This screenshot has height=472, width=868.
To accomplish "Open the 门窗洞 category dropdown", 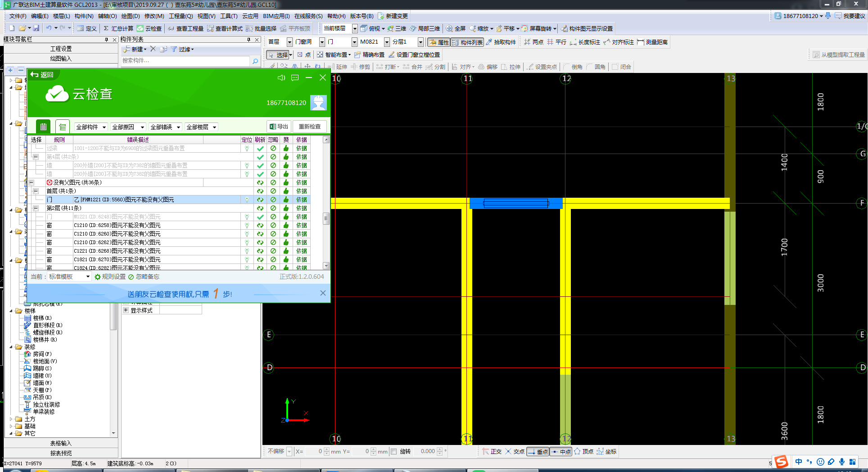I will coord(322,42).
